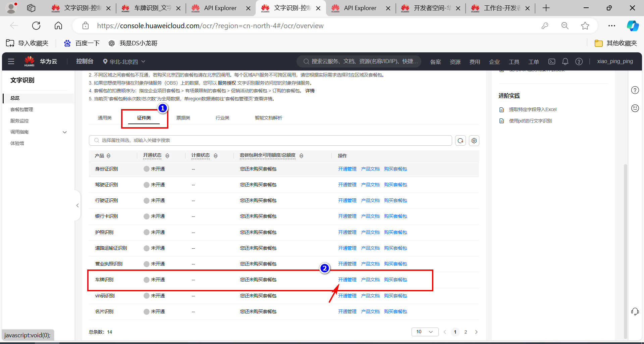Viewport: 644px width, 344px height.
Task: Sort table by 计费状态 column
Action: [216, 156]
